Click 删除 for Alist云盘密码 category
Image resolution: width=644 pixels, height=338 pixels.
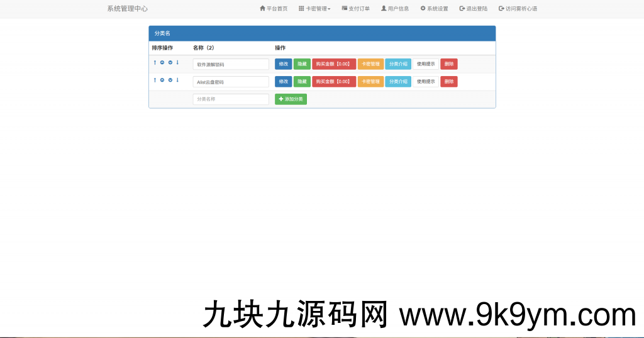click(449, 82)
